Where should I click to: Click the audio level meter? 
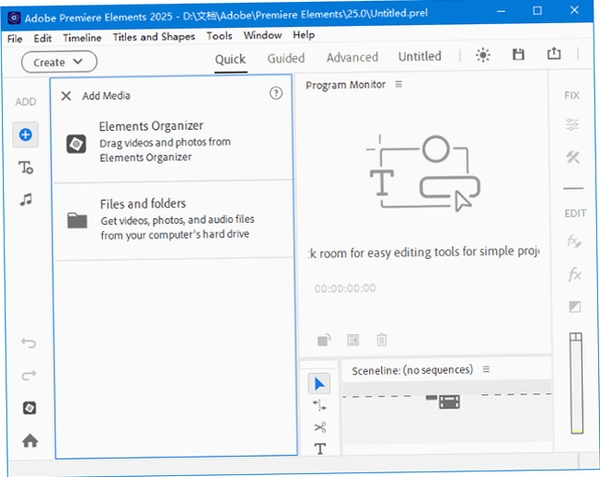coord(576,383)
